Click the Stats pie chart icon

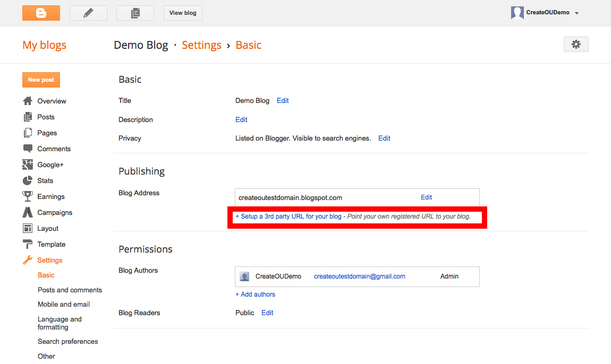(x=28, y=180)
